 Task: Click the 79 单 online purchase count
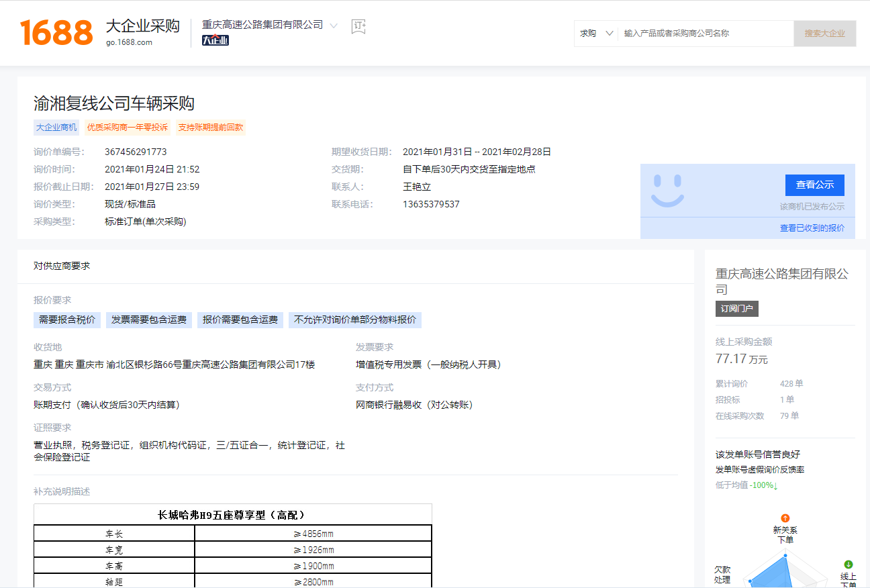point(789,415)
